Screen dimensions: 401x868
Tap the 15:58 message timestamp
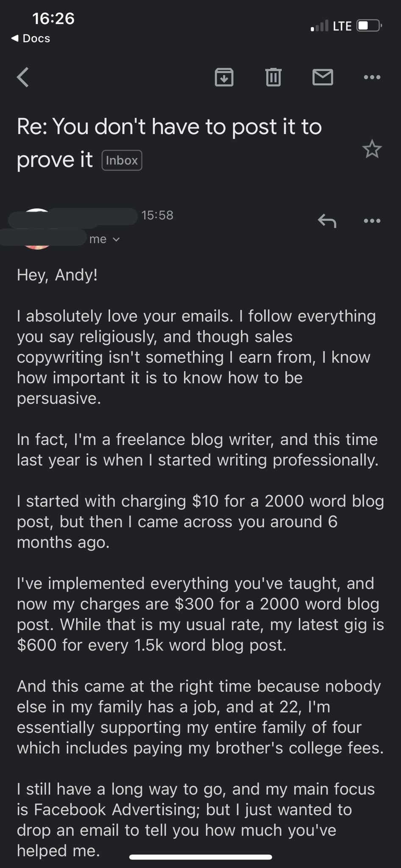pos(157,215)
